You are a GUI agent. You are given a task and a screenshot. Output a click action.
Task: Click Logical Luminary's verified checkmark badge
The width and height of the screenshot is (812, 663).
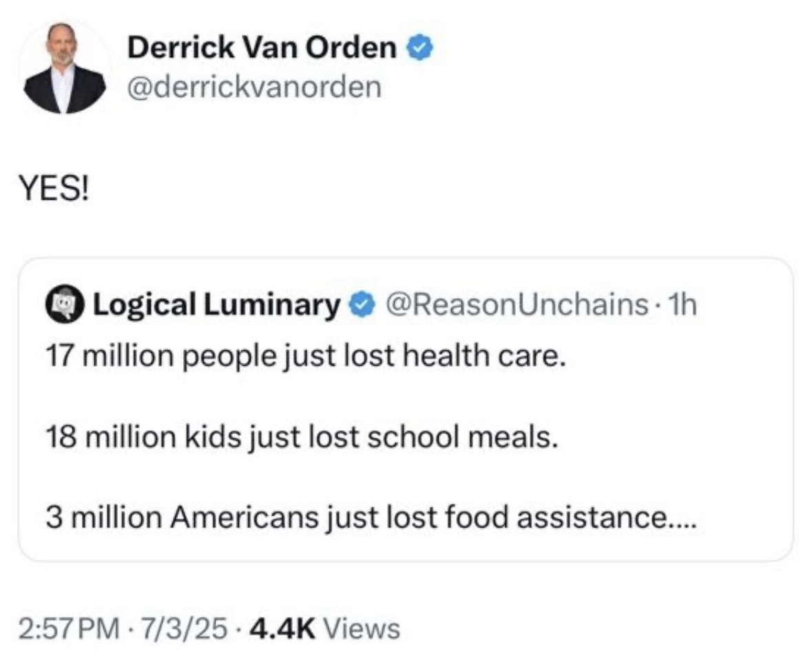[363, 304]
